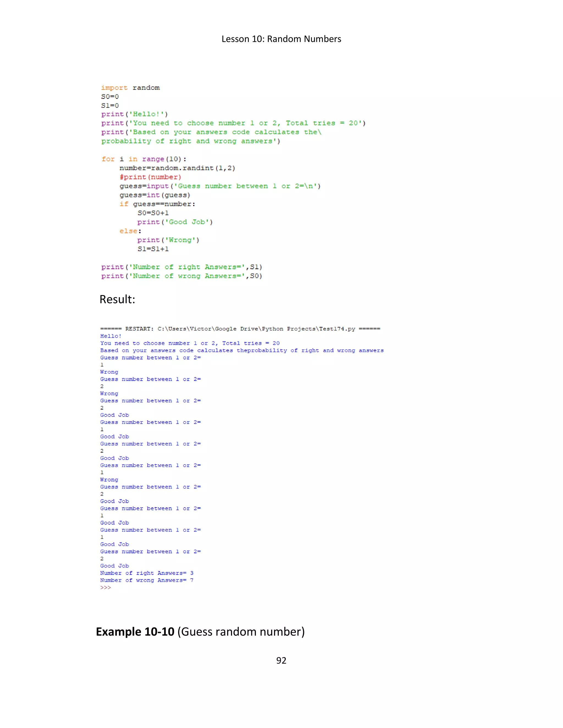
Task: Click code line print('Good Job')
Action: click(175, 222)
